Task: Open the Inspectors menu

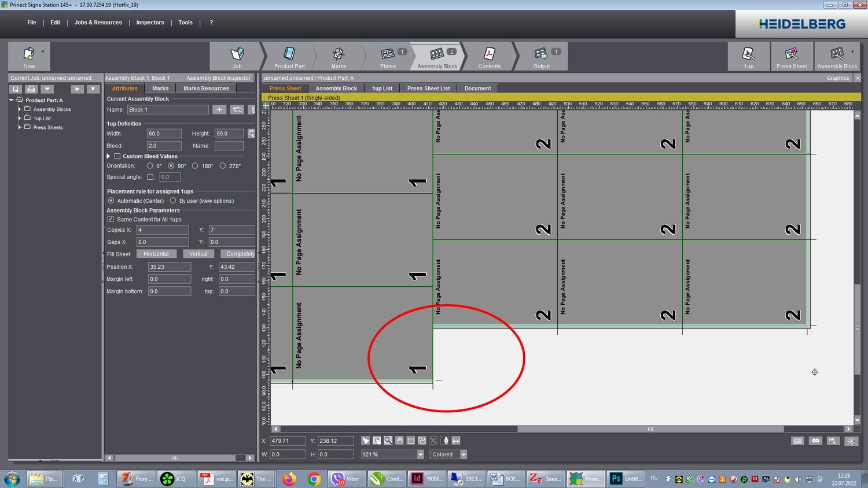Action: 150,23
